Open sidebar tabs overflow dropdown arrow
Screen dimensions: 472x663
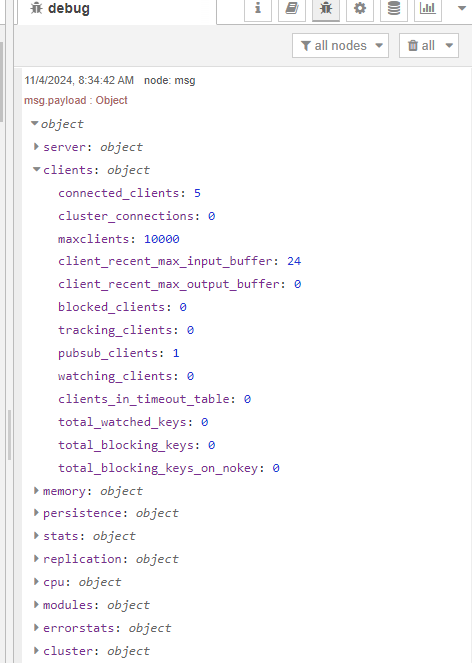(462, 8)
